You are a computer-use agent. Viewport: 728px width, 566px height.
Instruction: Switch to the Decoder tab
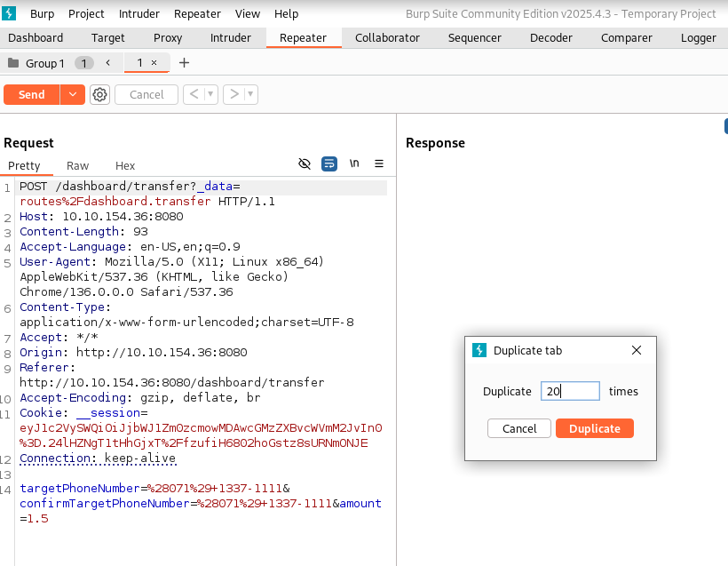551,37
